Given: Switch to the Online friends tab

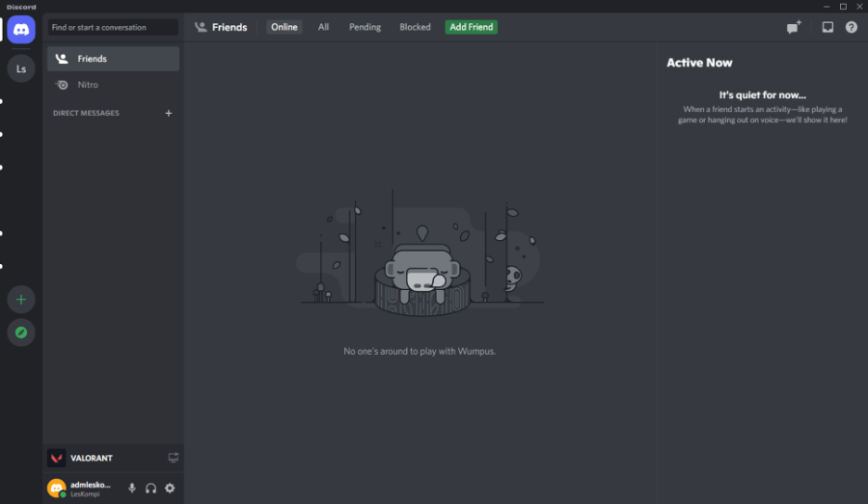Looking at the screenshot, I should pos(284,27).
